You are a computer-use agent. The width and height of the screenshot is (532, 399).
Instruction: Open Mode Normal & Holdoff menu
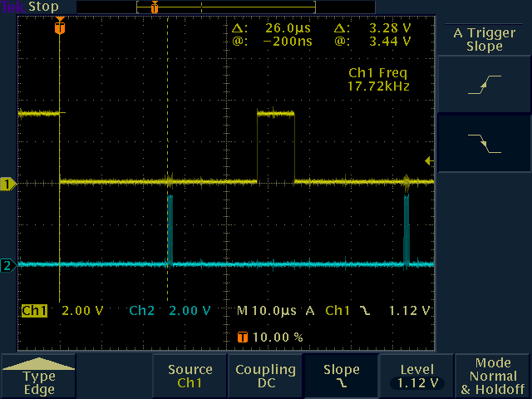tap(493, 376)
